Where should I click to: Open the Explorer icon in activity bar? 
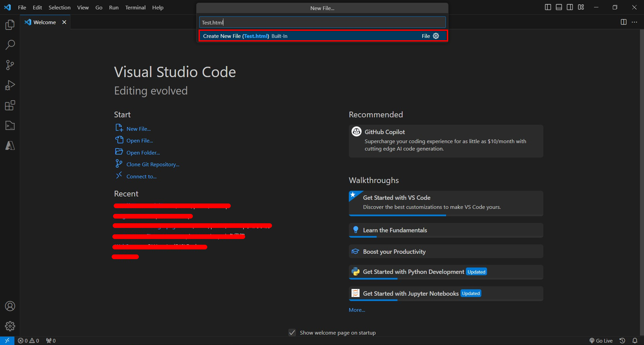tap(10, 24)
